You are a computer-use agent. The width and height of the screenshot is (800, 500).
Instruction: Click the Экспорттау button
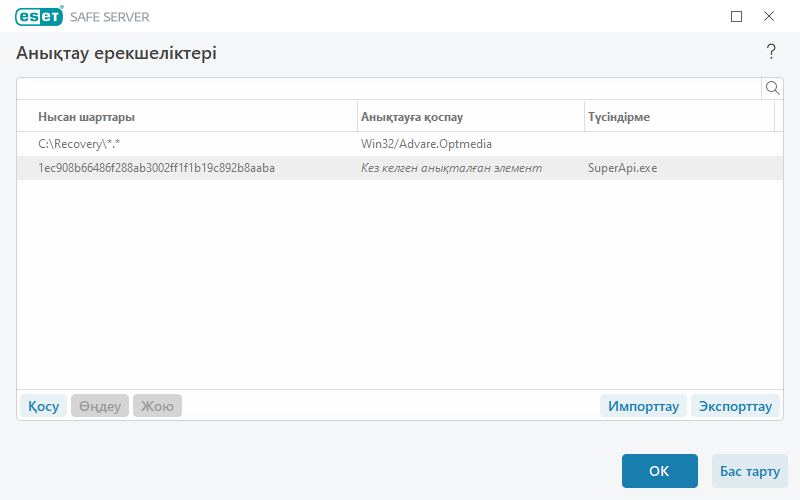point(735,406)
